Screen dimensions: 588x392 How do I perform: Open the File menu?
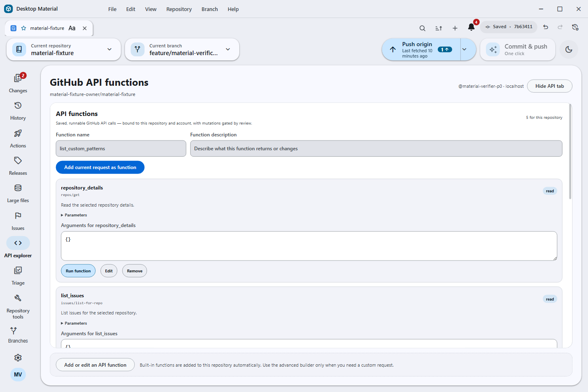coord(112,9)
